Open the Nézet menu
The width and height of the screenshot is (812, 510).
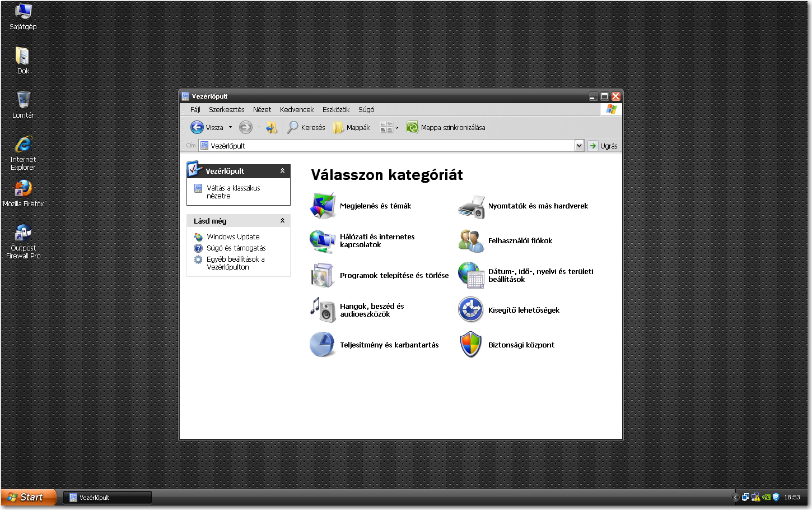262,110
